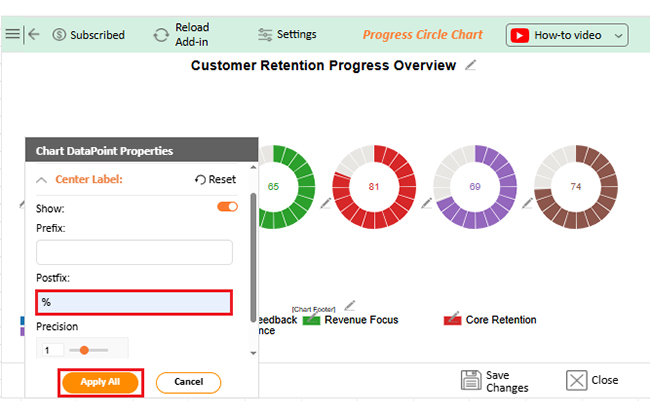
Task: Open the hamburger menu icon
Action: (x=12, y=34)
